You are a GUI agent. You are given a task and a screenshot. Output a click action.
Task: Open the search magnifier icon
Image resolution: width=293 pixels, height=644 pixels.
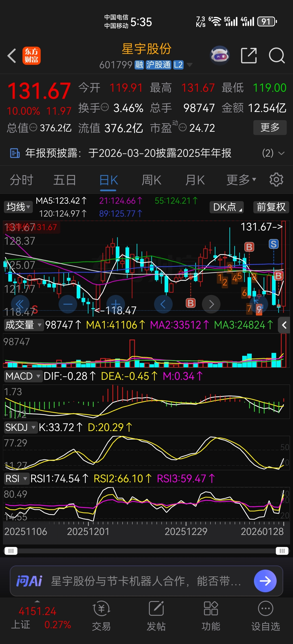(x=277, y=56)
